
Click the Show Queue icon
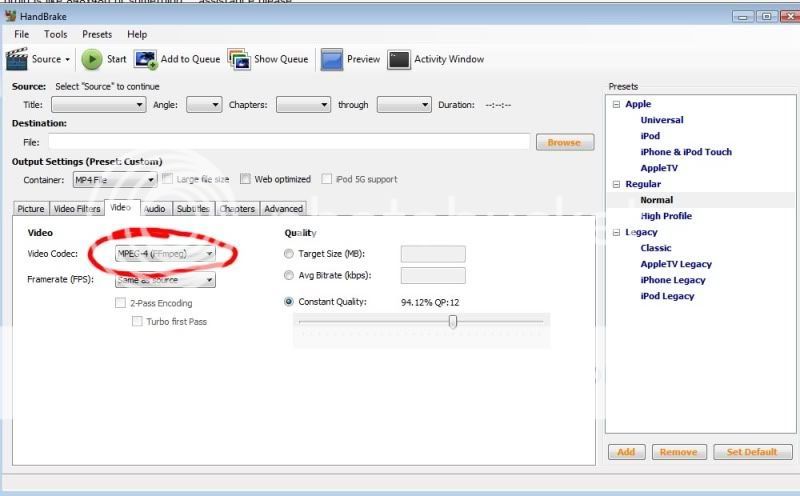[x=239, y=59]
